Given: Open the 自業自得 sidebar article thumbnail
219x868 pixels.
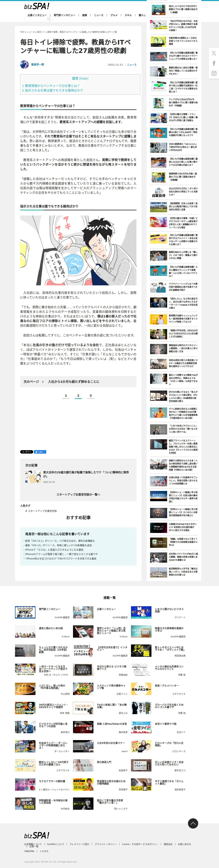Looking at the screenshot, I should point(158,192).
